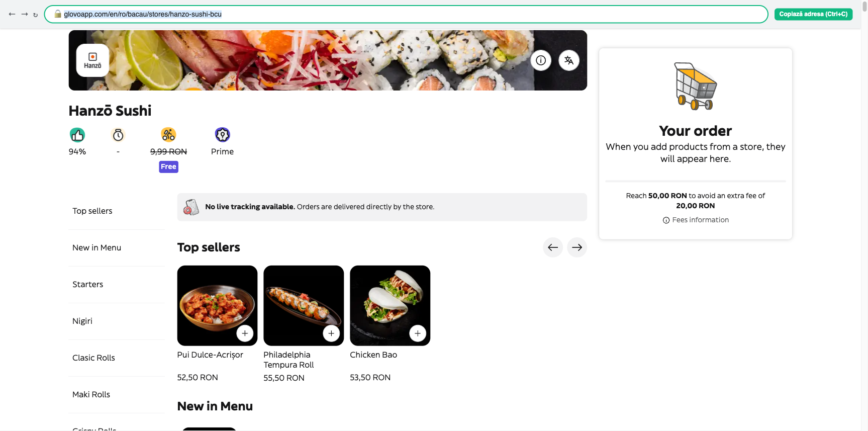
Task: Click the 55,50 RON price
Action: pyautogui.click(x=284, y=378)
